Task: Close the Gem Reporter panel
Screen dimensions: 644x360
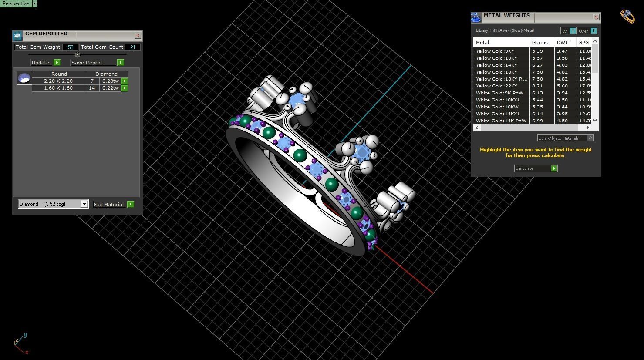Action: (x=138, y=36)
